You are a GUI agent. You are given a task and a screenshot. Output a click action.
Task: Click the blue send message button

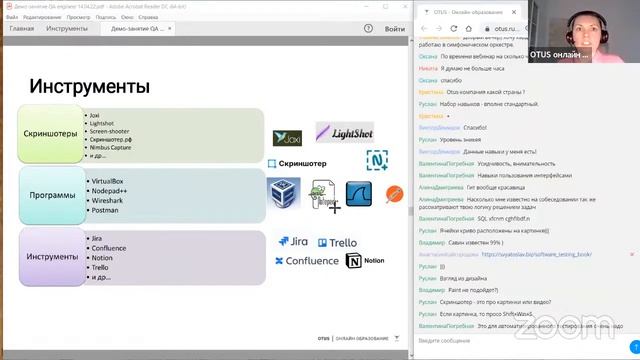[x=635, y=347]
